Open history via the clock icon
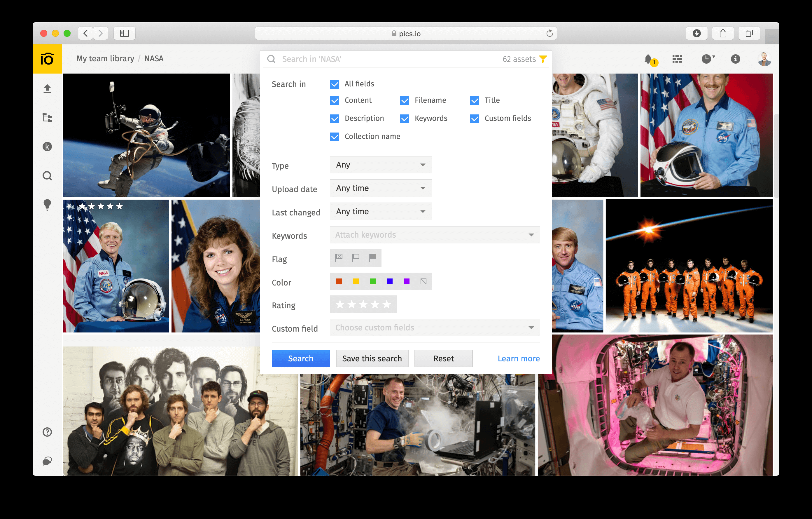Screen dimensions: 812x519 coord(706,59)
